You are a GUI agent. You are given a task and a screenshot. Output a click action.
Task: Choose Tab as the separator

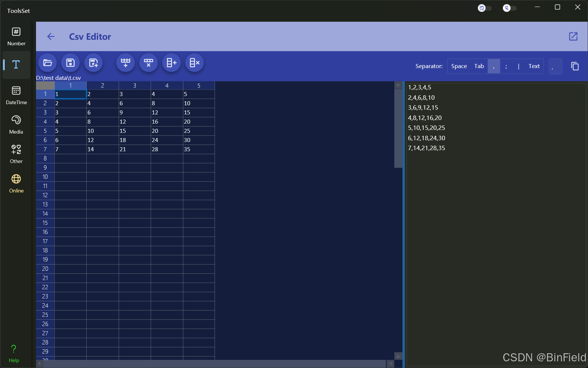479,66
